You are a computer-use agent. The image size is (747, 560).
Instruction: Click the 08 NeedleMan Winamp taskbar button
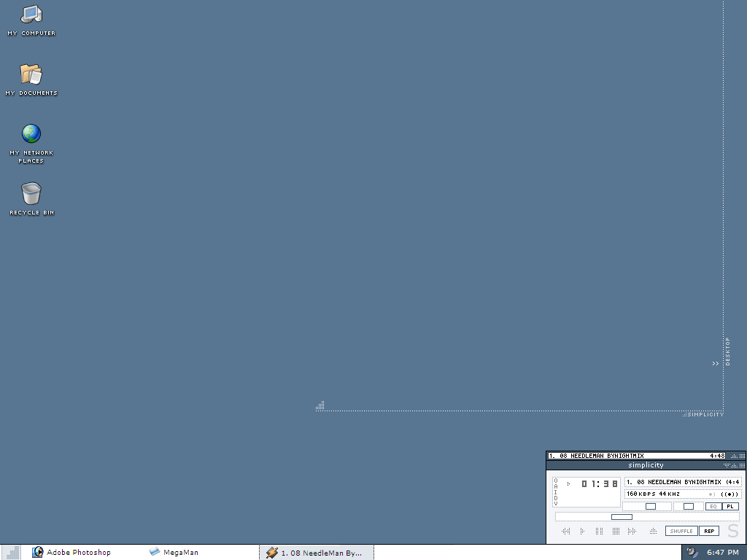click(x=317, y=553)
